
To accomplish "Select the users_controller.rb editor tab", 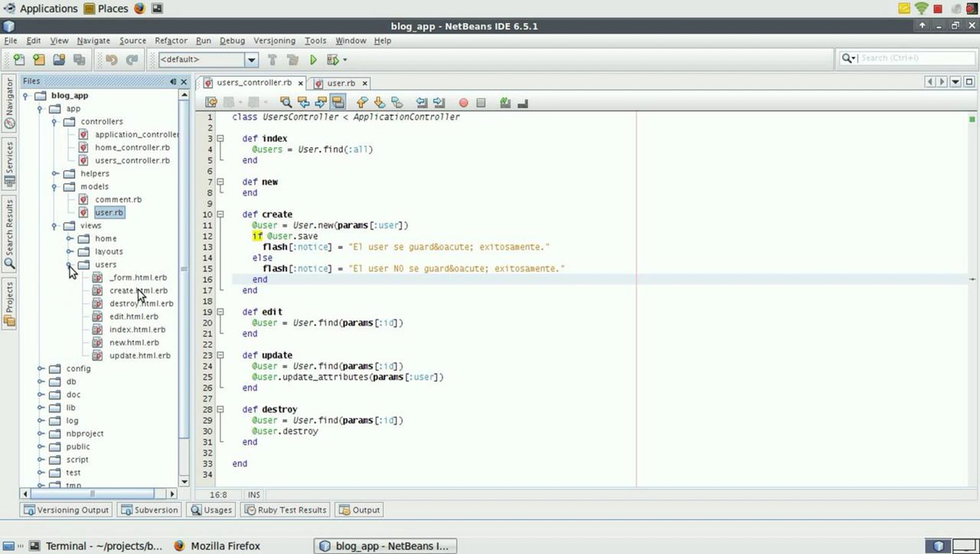I will click(x=254, y=83).
